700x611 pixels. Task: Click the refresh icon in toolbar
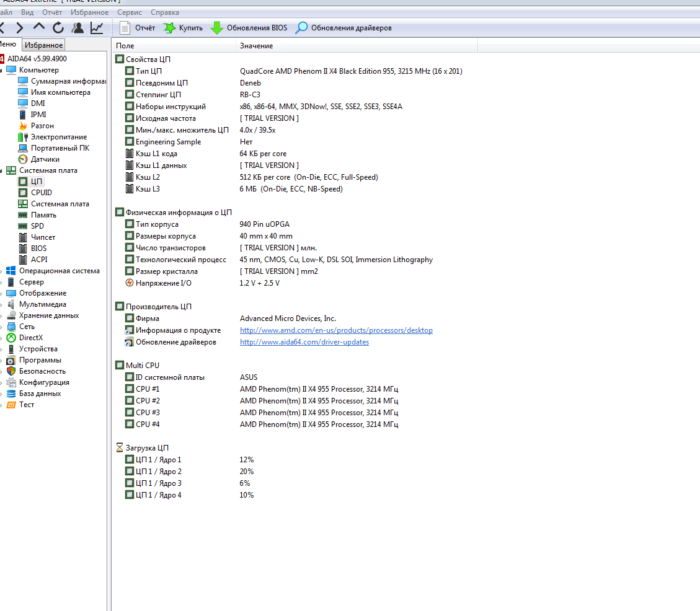[x=58, y=28]
